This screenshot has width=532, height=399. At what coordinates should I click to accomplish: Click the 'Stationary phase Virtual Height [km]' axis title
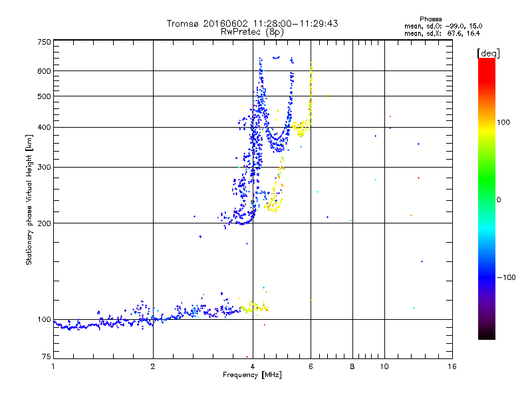click(x=29, y=199)
